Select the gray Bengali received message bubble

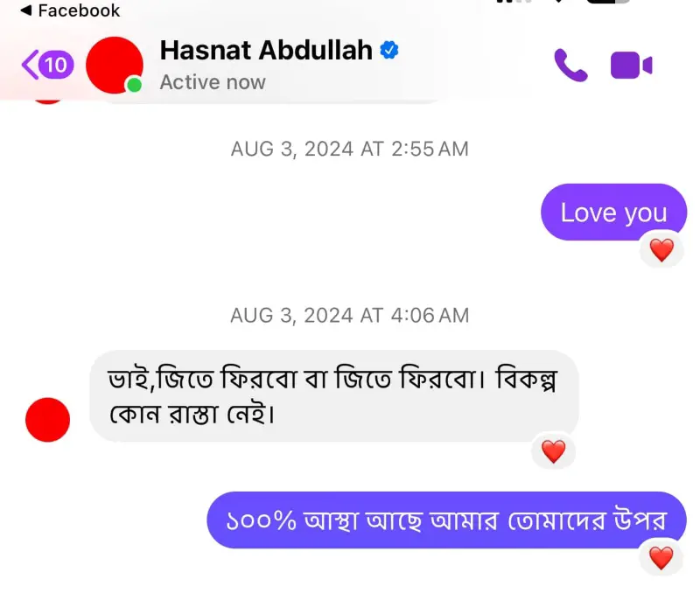[334, 396]
